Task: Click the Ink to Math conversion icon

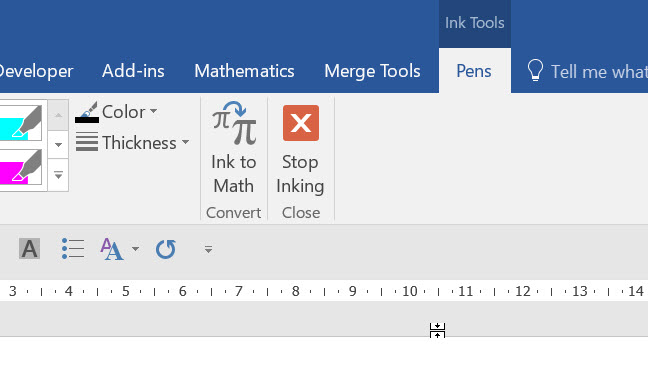Action: (x=234, y=124)
